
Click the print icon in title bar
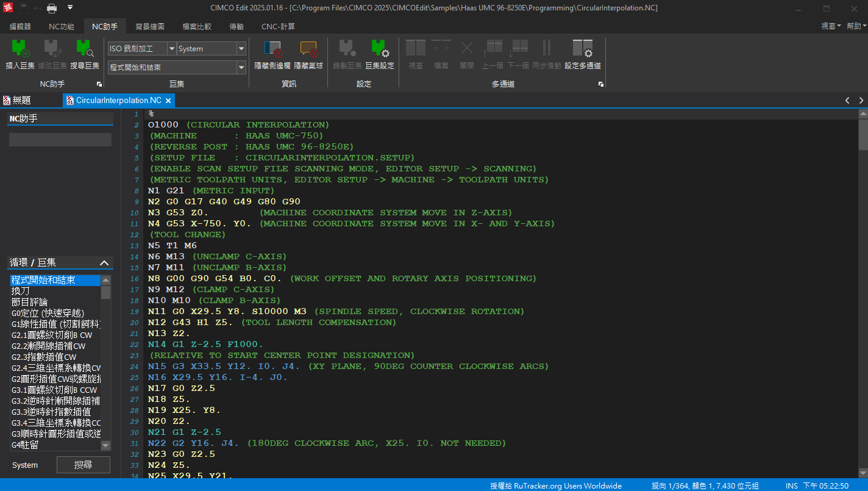(52, 8)
